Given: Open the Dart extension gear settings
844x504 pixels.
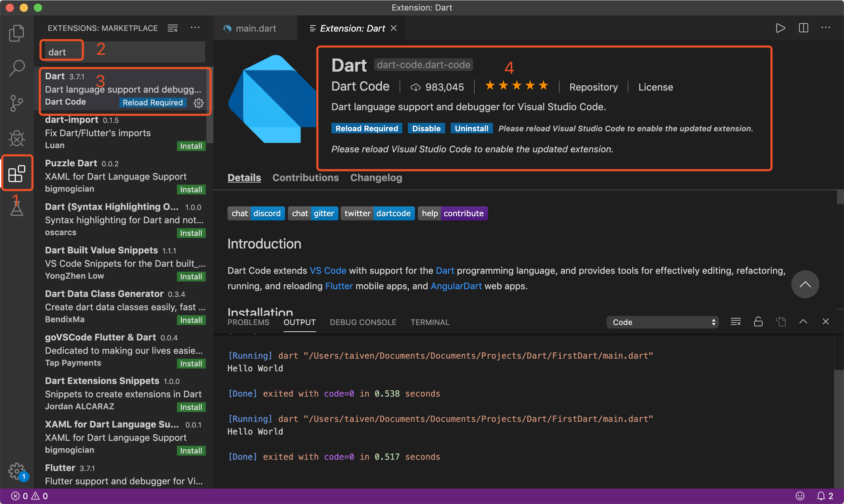Looking at the screenshot, I should point(199,103).
